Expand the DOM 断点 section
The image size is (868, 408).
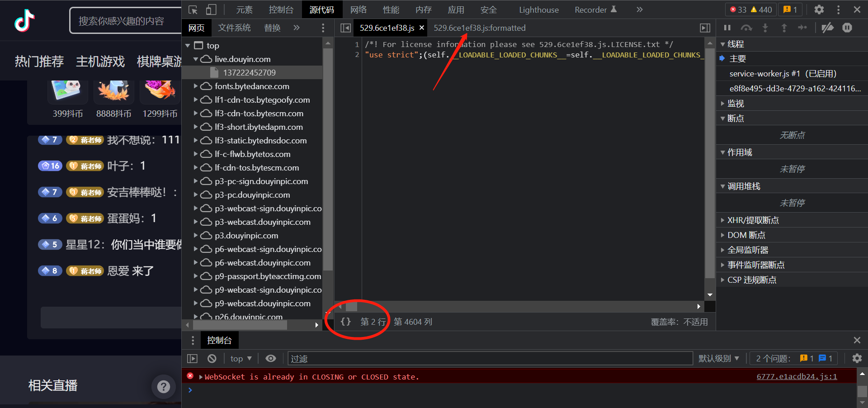pyautogui.click(x=722, y=235)
